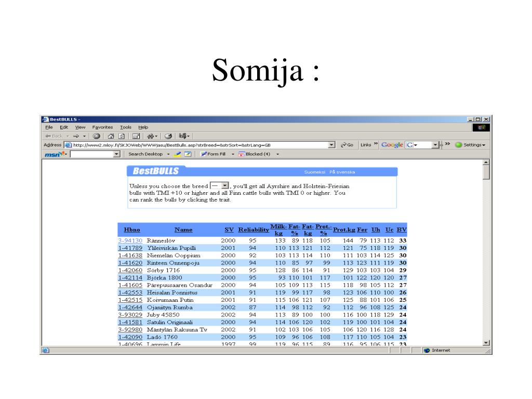Click the Back arrow in browser toolbar
The height and width of the screenshot is (399, 532).
[x=54, y=136]
